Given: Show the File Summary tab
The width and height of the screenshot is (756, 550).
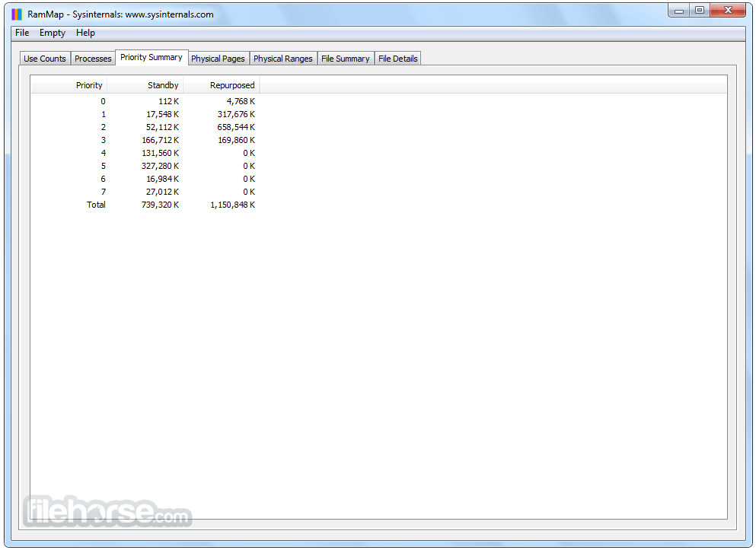Looking at the screenshot, I should [345, 59].
